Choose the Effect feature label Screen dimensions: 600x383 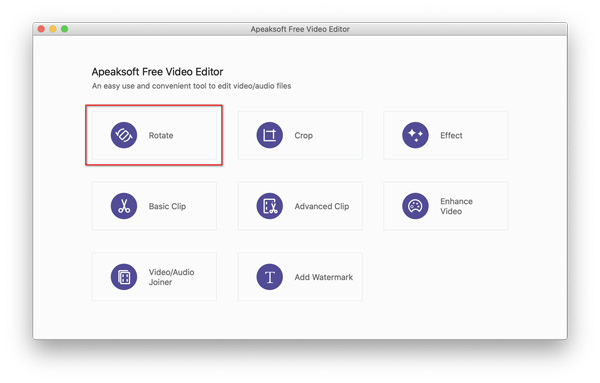(451, 135)
